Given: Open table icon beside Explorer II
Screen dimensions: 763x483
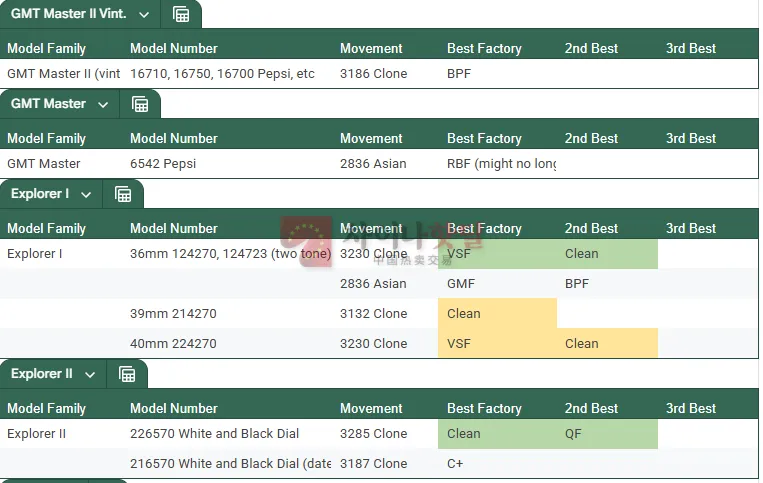Looking at the screenshot, I should coord(127,374).
